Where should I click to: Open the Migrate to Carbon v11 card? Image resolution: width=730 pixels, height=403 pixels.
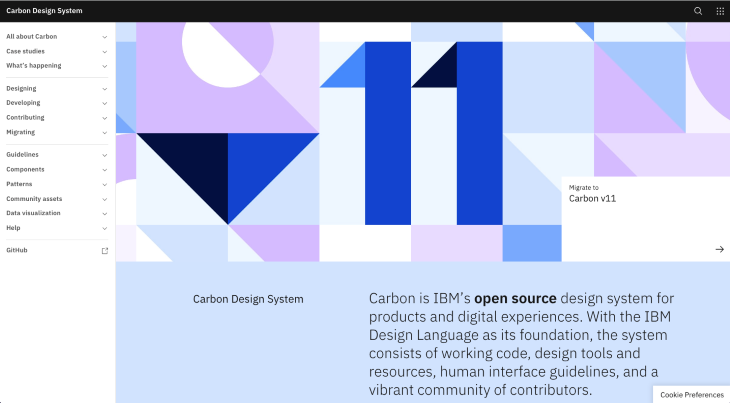[x=645, y=219]
